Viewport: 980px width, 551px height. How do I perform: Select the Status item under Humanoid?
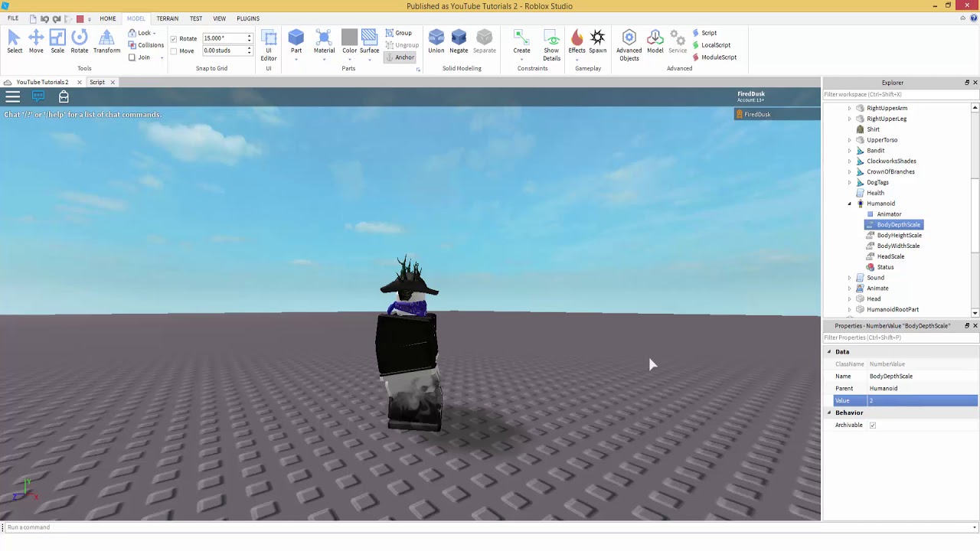(885, 268)
